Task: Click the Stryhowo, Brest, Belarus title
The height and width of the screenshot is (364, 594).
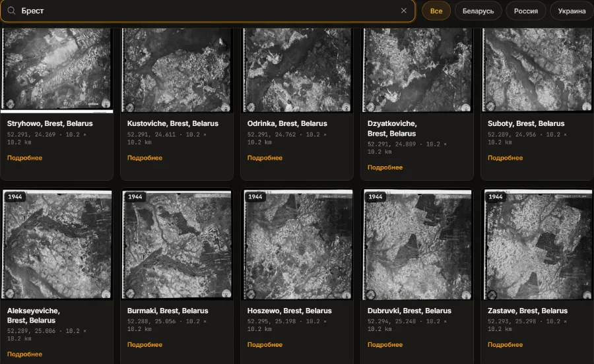Action: click(x=49, y=123)
